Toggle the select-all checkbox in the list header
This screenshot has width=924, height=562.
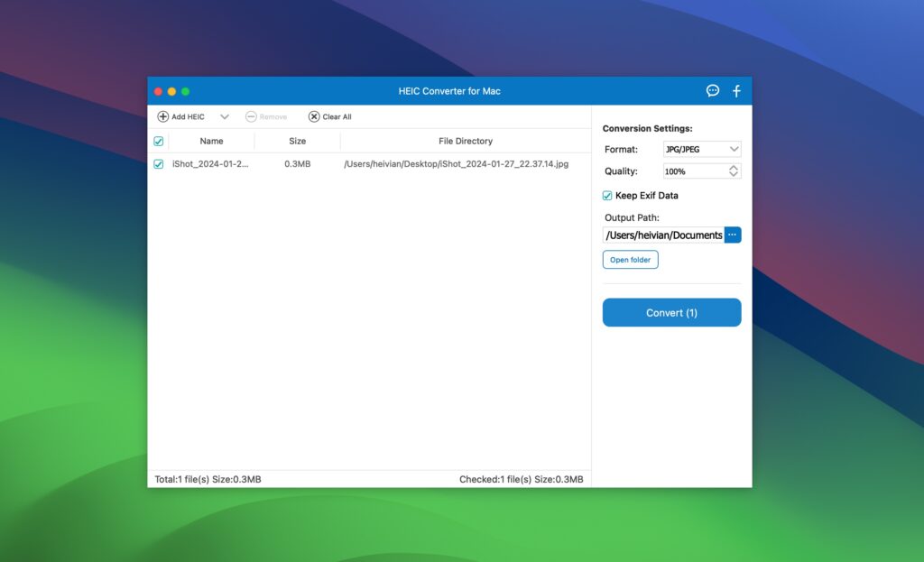tap(159, 141)
